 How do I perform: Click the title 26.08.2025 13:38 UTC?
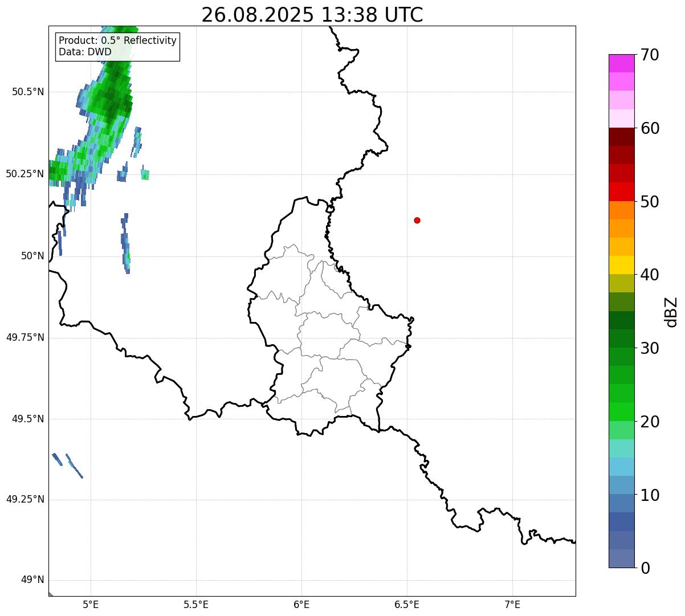(312, 15)
